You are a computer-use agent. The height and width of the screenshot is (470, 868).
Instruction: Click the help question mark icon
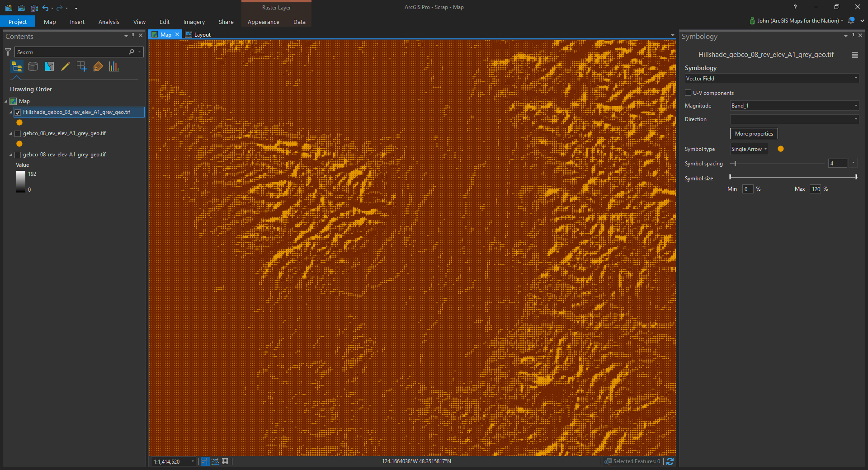(x=795, y=7)
